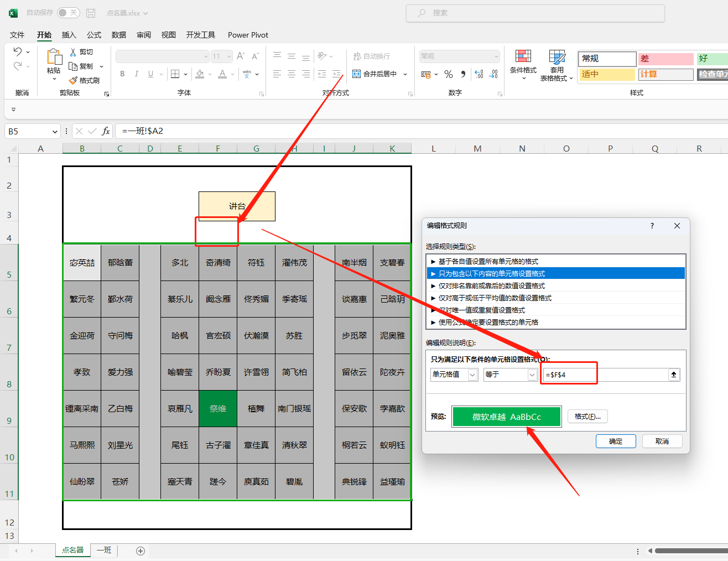Open the 数据 ribbon tab
Screen dimensions: 728x561
(119, 35)
